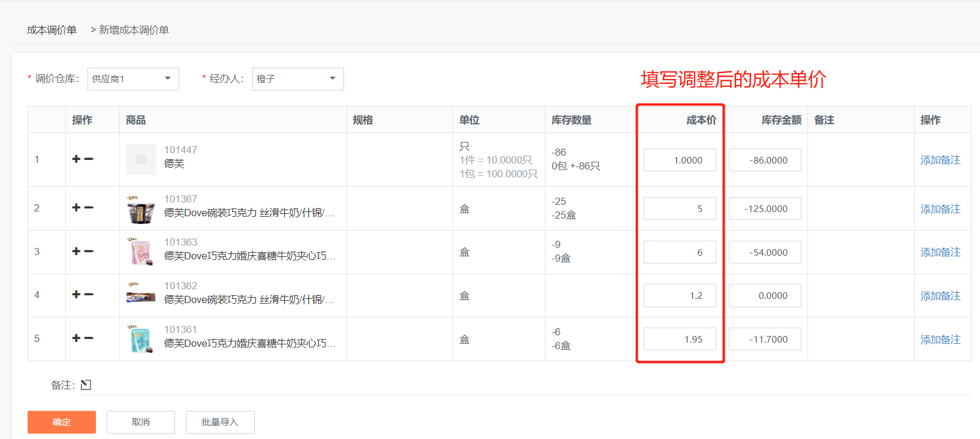Click the stock text 0包 +-86只

tap(575, 166)
